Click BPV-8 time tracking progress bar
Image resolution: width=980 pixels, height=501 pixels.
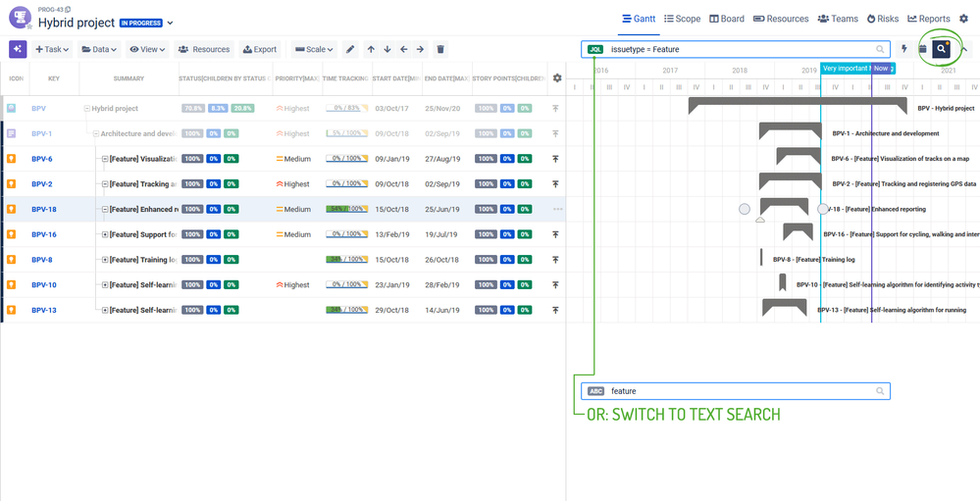click(x=347, y=259)
